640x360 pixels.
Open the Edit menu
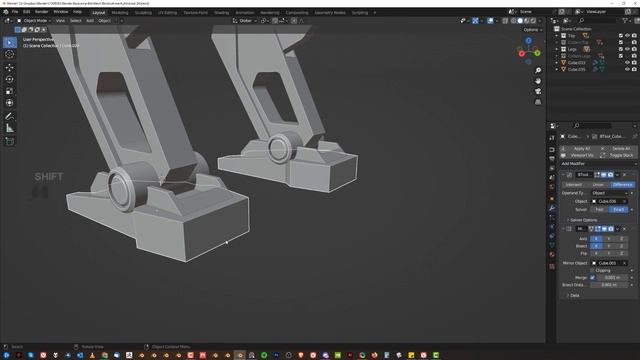coord(27,12)
